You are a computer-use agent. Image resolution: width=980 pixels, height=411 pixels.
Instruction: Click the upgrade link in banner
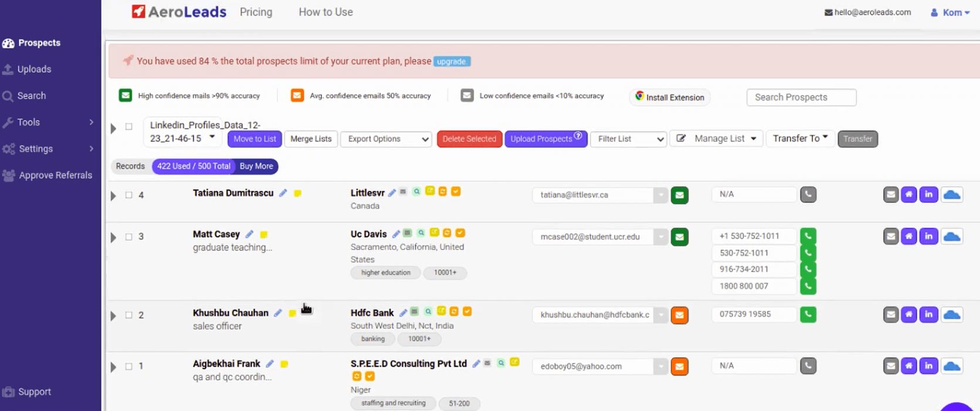pos(452,61)
